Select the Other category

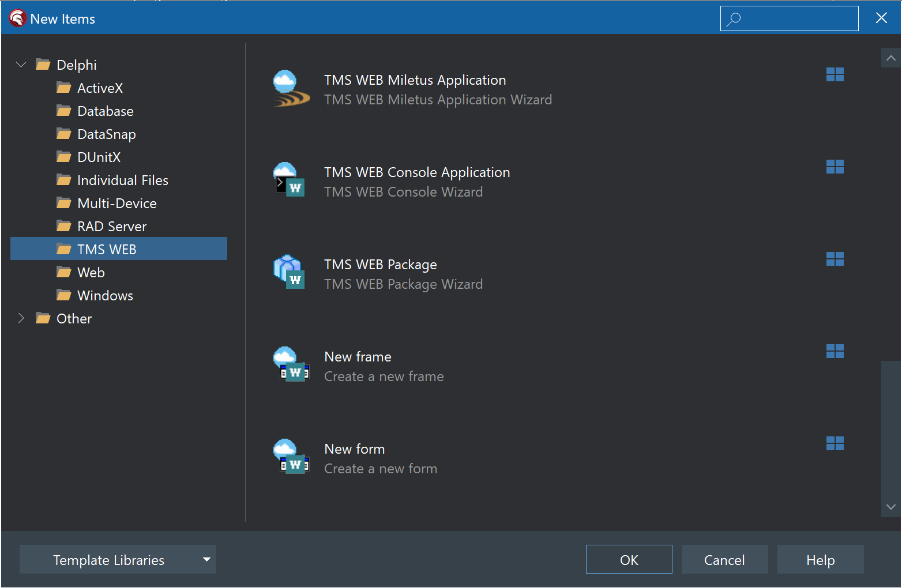pos(74,318)
